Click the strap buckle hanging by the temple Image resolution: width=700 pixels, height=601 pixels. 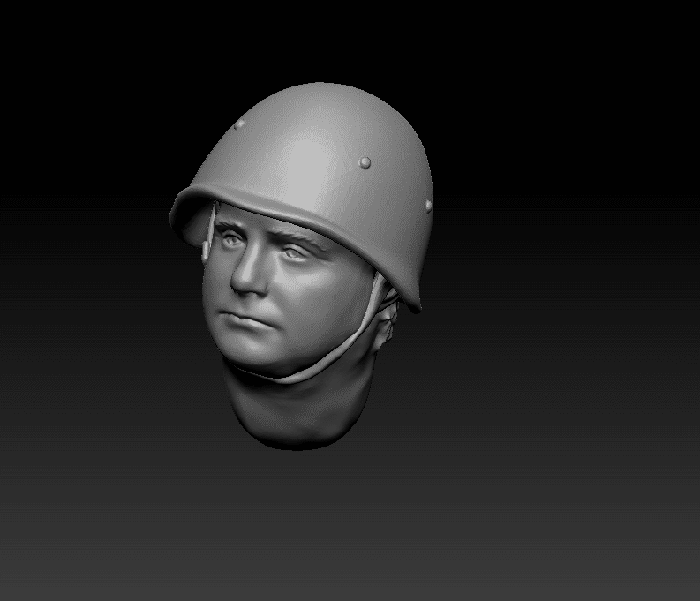point(207,244)
